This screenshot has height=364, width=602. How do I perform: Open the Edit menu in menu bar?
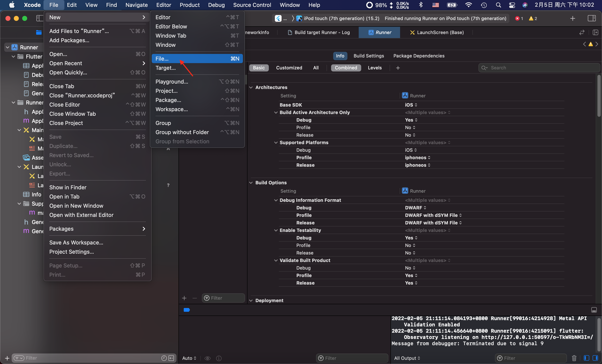pyautogui.click(x=71, y=5)
